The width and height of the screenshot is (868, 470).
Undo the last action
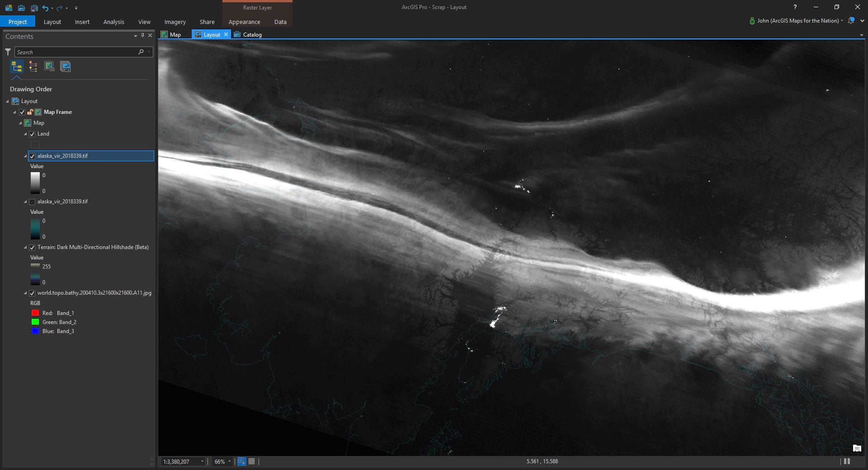tap(45, 8)
